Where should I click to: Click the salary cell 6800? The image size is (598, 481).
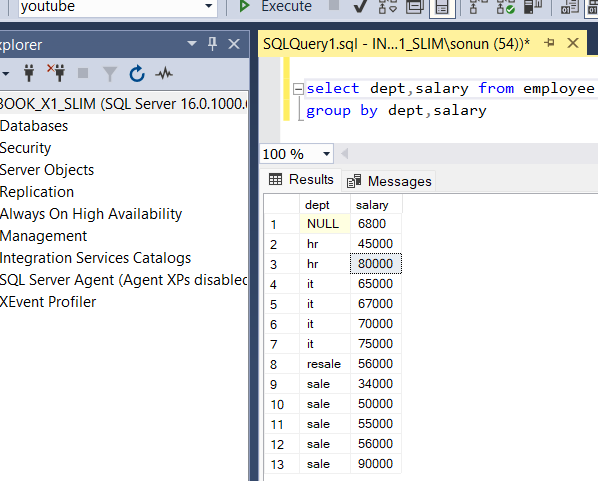tap(376, 224)
